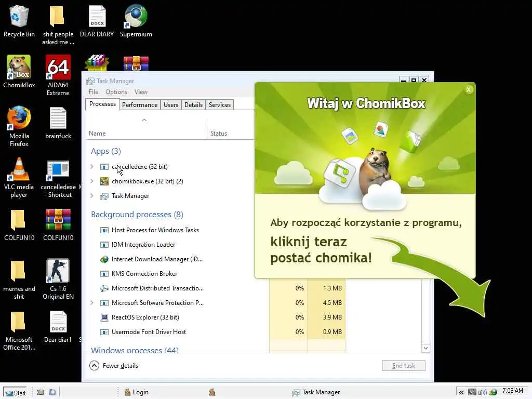
Task: Open the 'shit people asked me' folder
Action: [58, 25]
